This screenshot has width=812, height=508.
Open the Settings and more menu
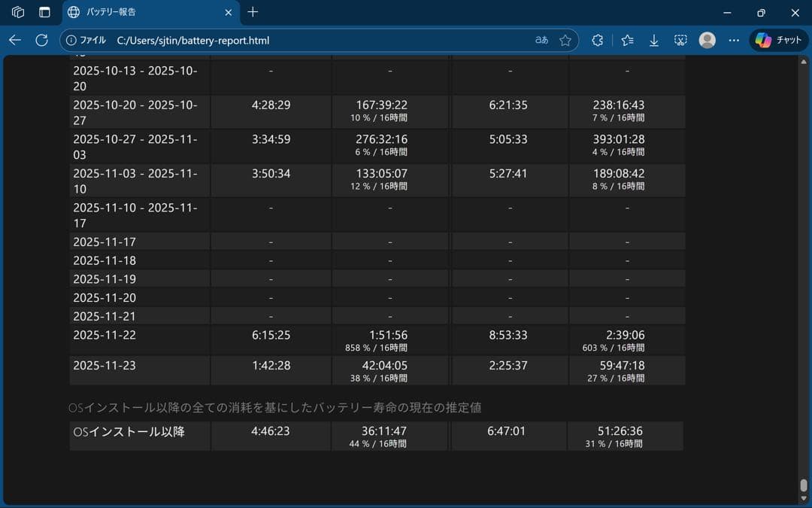pyautogui.click(x=734, y=40)
